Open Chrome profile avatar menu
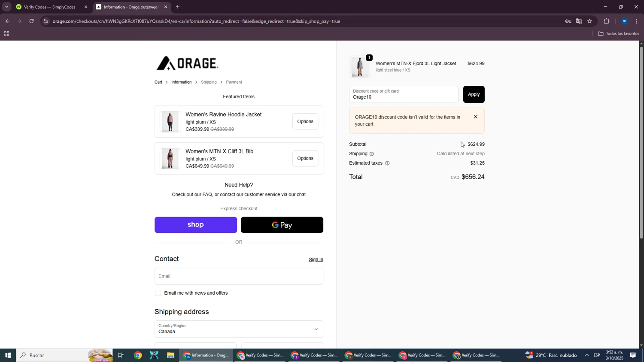 [x=625, y=21]
